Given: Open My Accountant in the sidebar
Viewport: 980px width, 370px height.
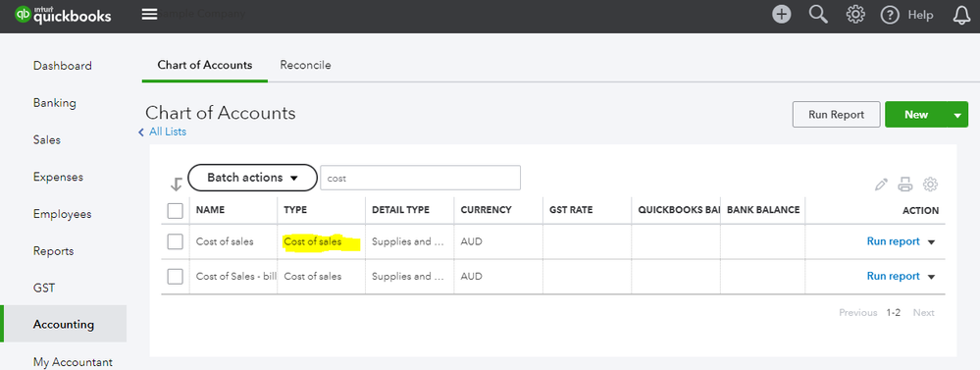Looking at the screenshot, I should click(x=74, y=362).
